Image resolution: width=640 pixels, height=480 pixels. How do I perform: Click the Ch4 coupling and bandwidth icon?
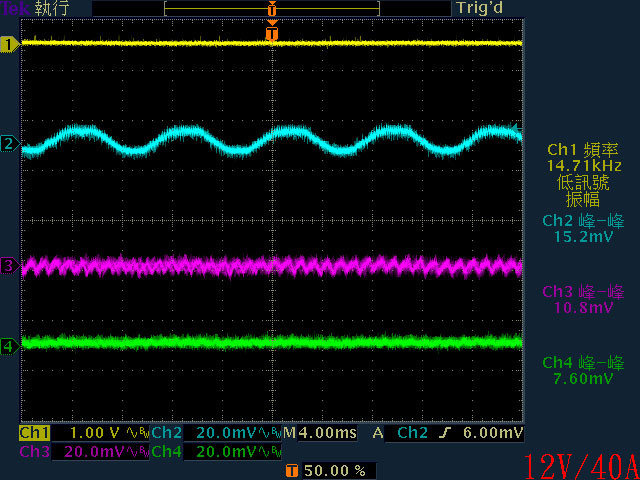[270, 452]
